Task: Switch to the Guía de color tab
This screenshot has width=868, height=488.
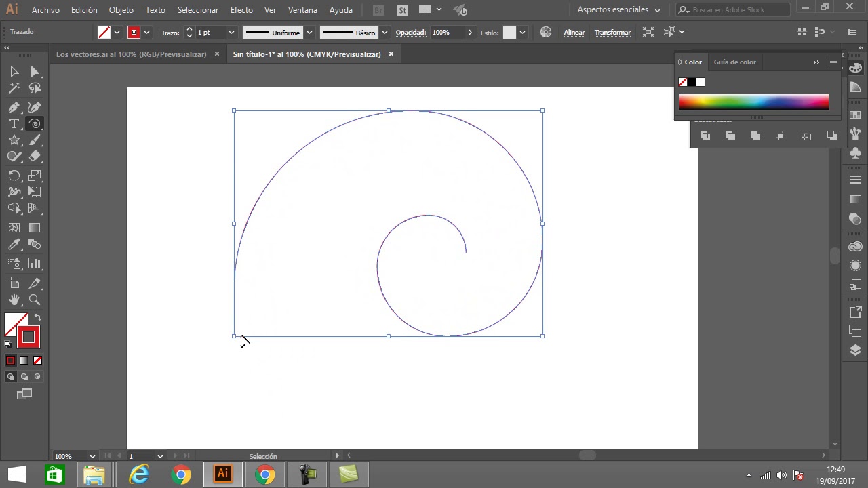Action: [x=734, y=62]
